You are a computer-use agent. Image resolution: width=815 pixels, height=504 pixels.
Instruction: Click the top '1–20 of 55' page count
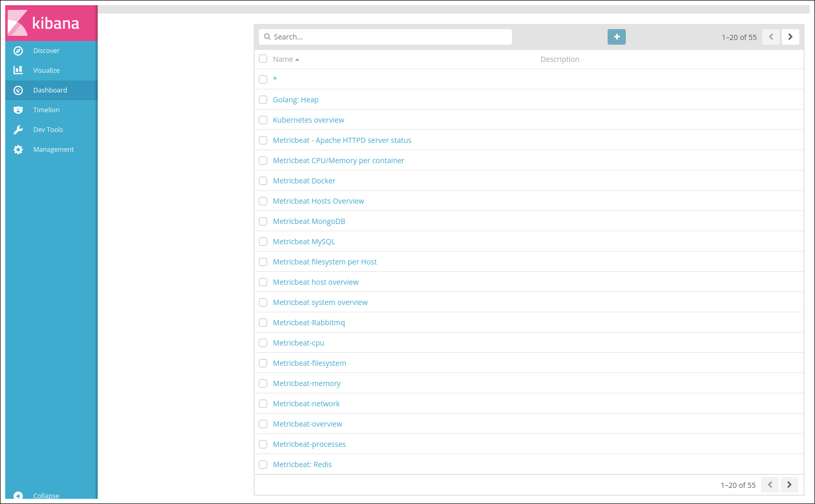click(x=739, y=37)
